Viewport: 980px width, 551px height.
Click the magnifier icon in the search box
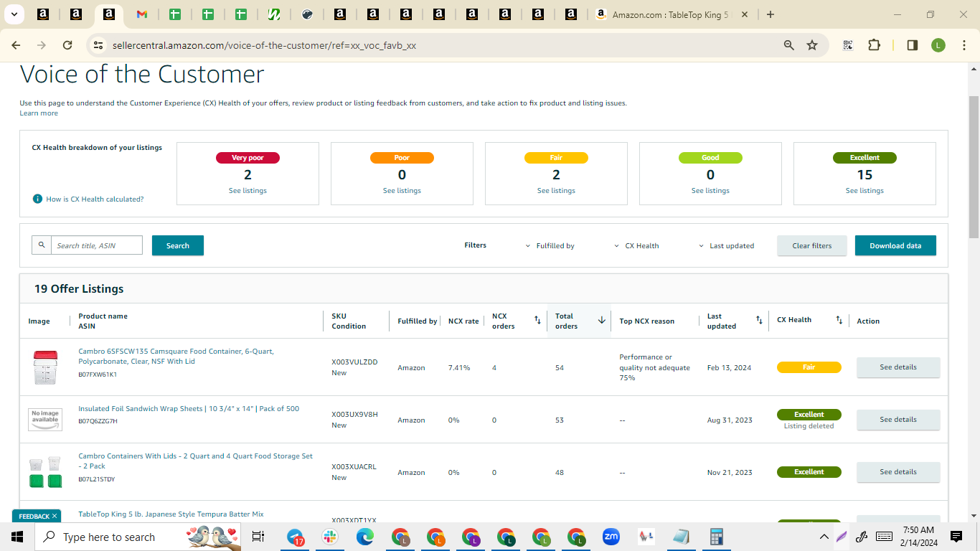[42, 245]
